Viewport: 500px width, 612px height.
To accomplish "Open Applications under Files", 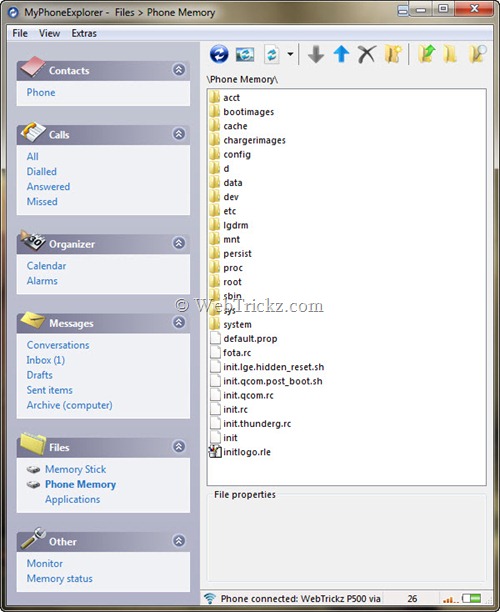I will 73,500.
